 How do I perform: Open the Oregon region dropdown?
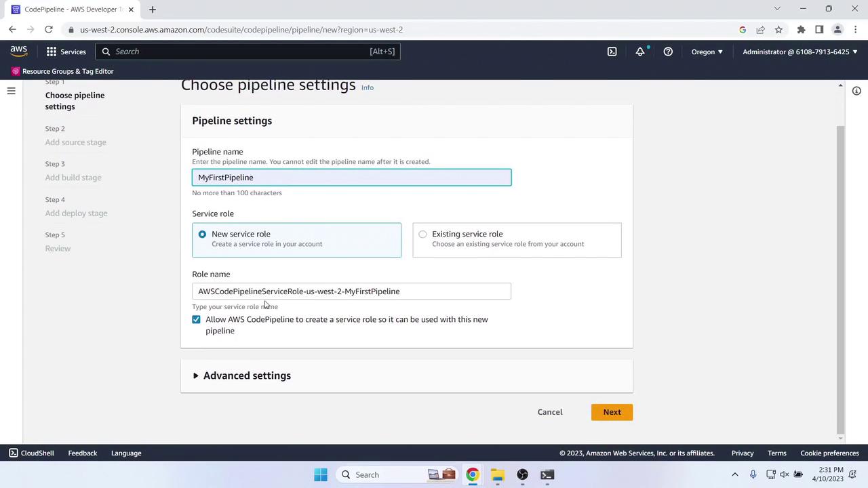tap(707, 52)
